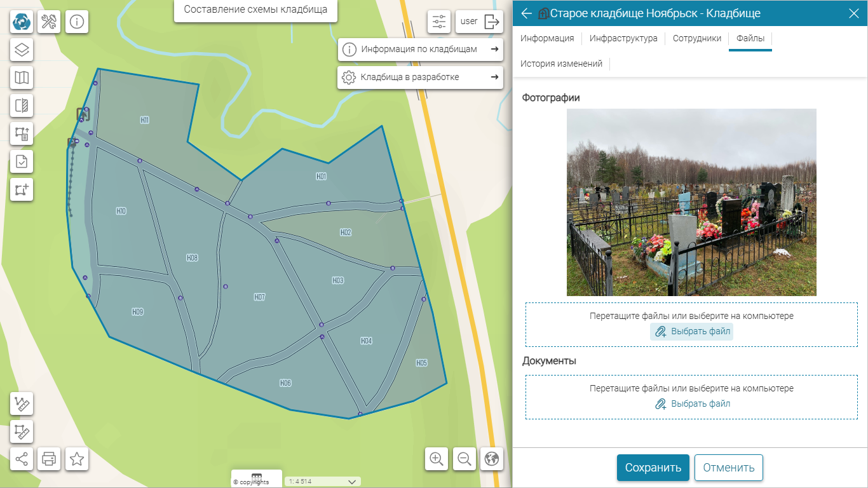Add map to favorites star

point(77,459)
